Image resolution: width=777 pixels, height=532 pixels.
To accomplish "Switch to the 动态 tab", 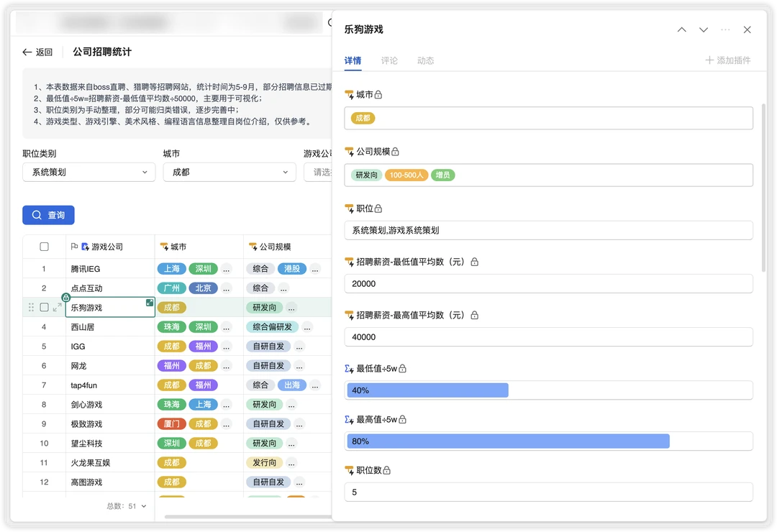I will tap(425, 60).
